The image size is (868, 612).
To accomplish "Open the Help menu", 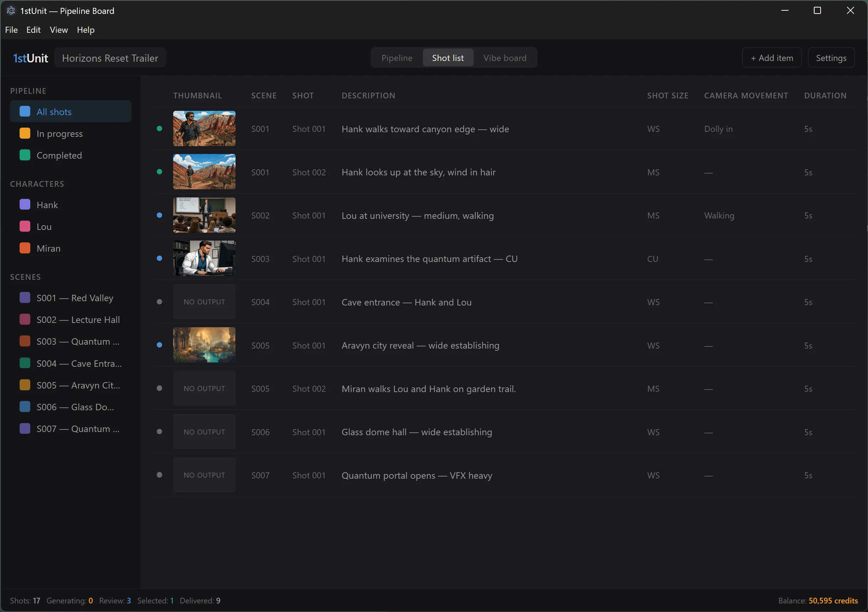I will point(86,30).
